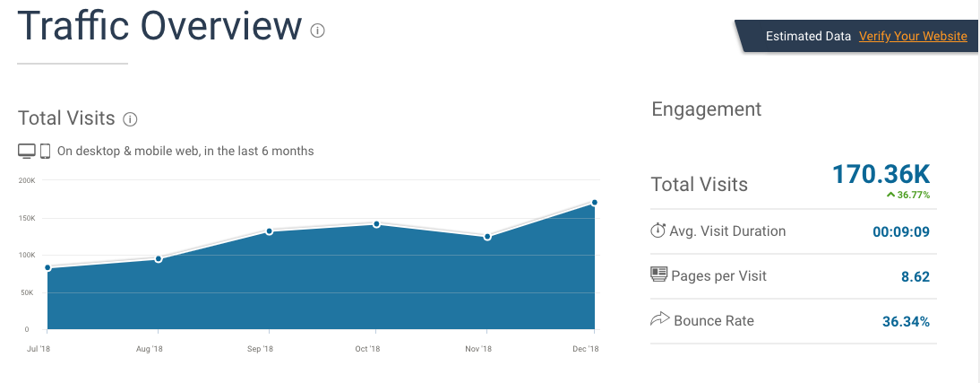Open the Verify Your Website link
Screen dimensions: 980x383
pos(913,37)
